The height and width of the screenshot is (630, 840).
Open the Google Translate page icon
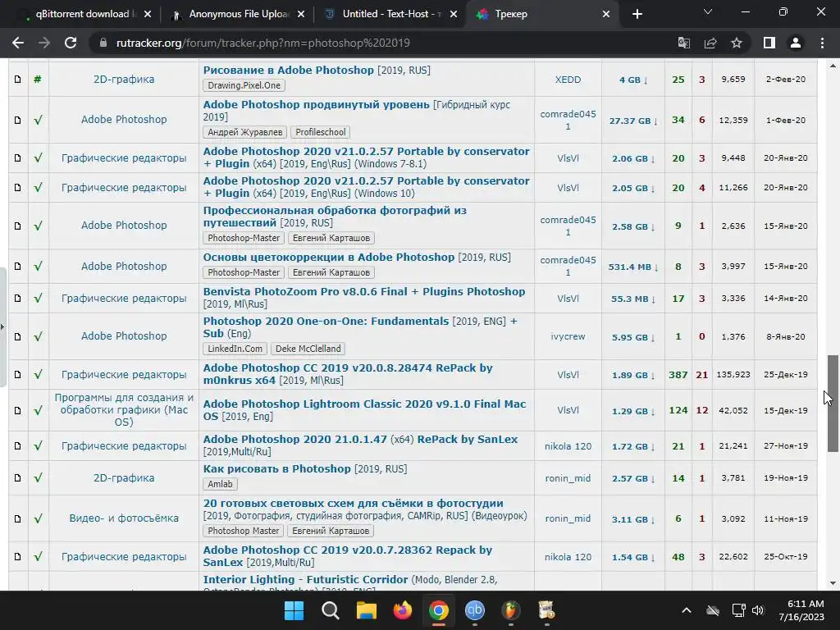coord(684,43)
